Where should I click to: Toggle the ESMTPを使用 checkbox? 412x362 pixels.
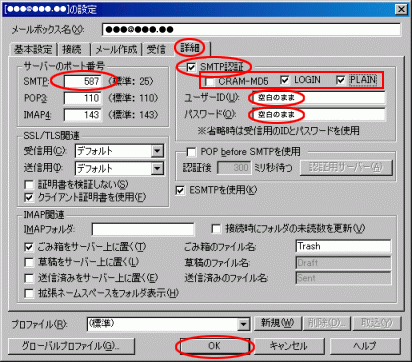180,190
